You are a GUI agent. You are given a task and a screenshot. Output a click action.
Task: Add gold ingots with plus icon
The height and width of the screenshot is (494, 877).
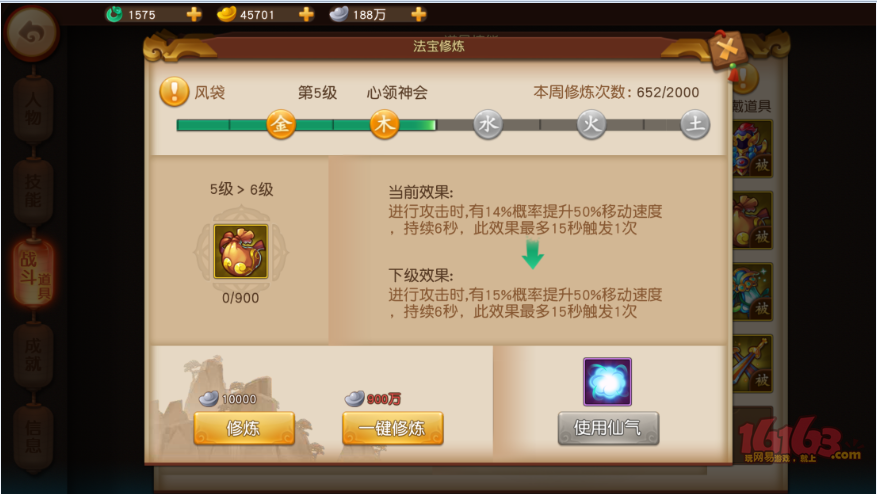coord(306,15)
